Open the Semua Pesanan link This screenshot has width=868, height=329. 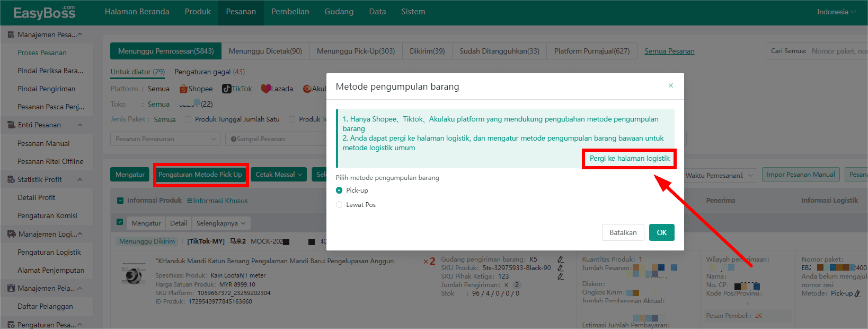click(x=669, y=51)
